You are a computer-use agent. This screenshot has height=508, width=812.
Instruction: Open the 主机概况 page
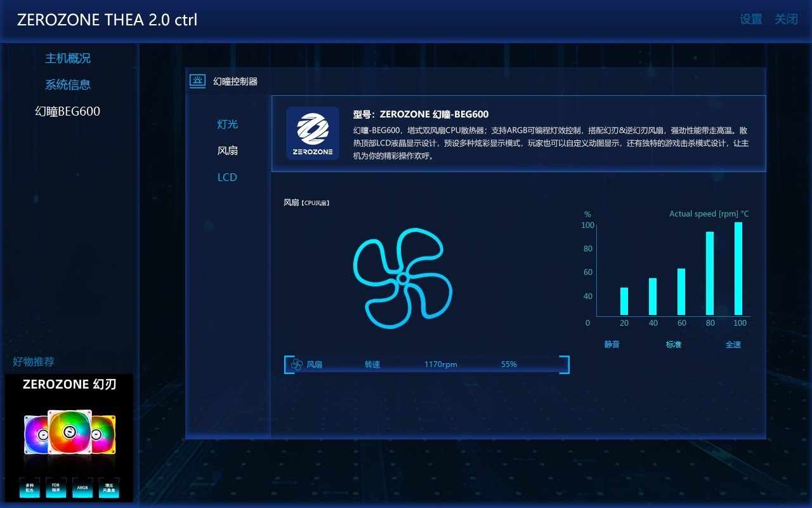(x=68, y=58)
